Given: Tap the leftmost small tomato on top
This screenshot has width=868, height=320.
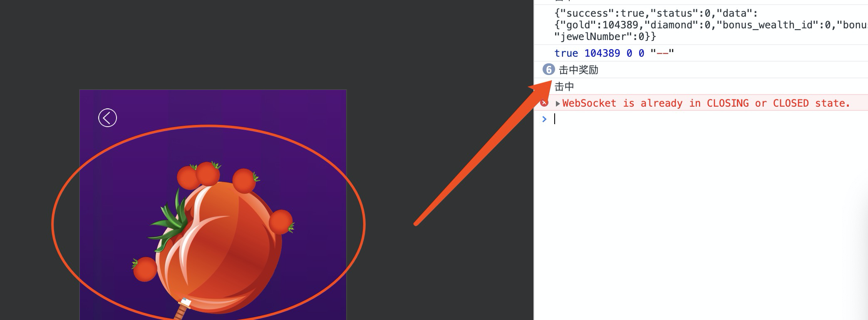Looking at the screenshot, I should pyautogui.click(x=188, y=177).
